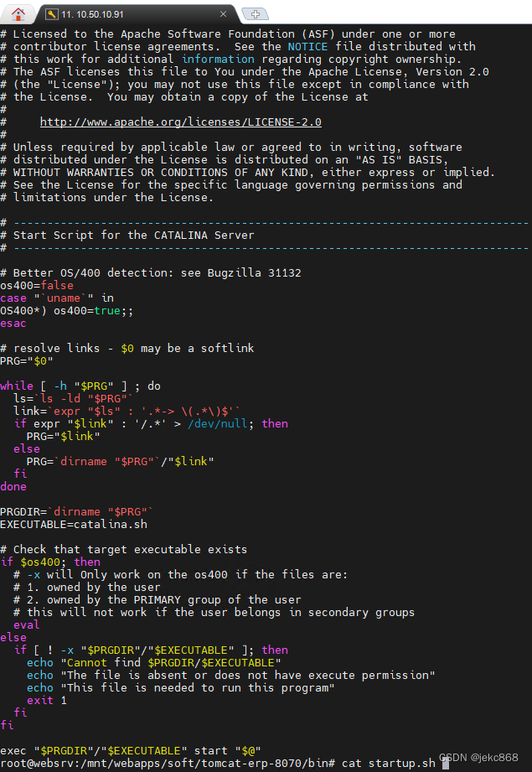Open a new session tab
The height and width of the screenshot is (772, 532).
256,14
